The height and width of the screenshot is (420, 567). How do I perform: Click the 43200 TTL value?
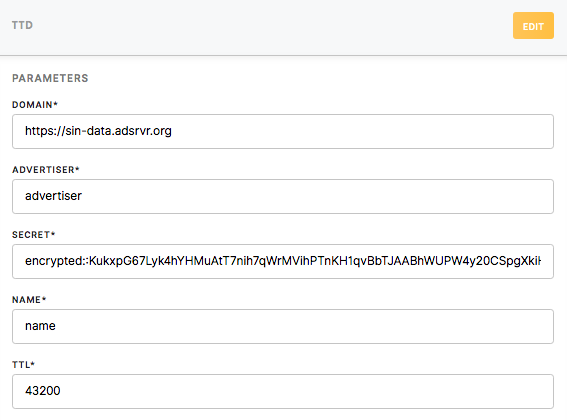(43, 391)
